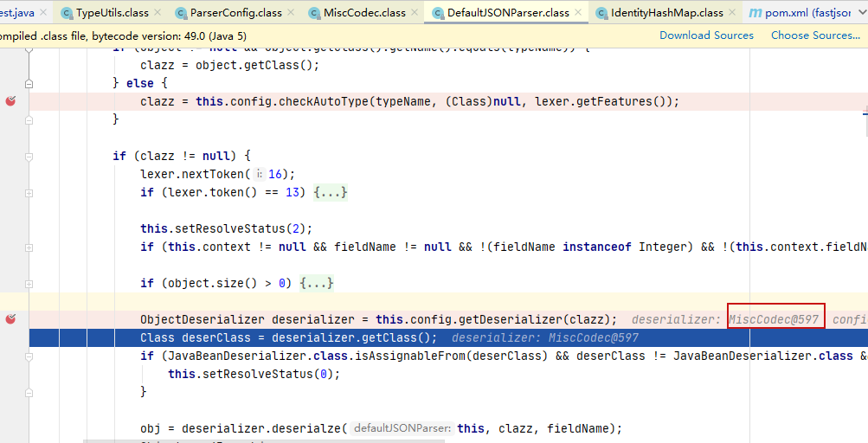Click the defaultJSONParser: parameter hint

403,428
